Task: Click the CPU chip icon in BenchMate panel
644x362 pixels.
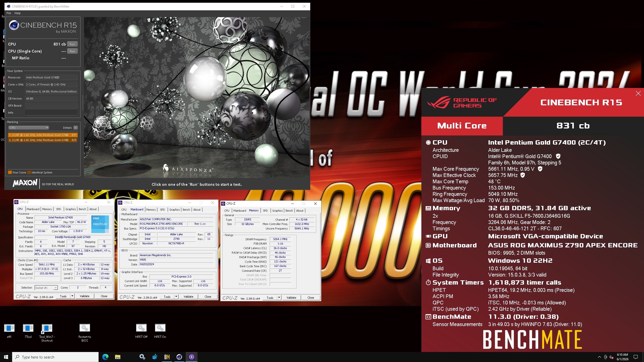Action: (428, 143)
